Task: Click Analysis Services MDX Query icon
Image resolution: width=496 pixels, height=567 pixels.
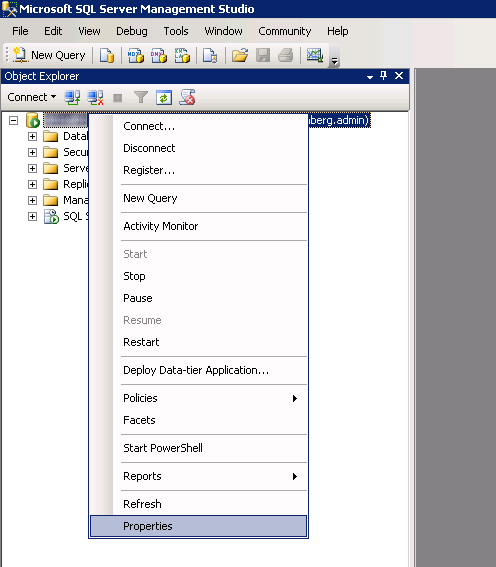Action: pos(136,55)
